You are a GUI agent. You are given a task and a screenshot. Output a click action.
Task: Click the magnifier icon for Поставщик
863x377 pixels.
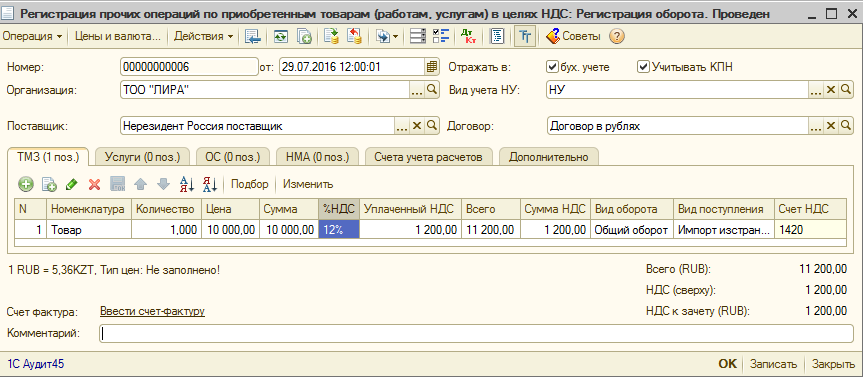click(x=432, y=126)
